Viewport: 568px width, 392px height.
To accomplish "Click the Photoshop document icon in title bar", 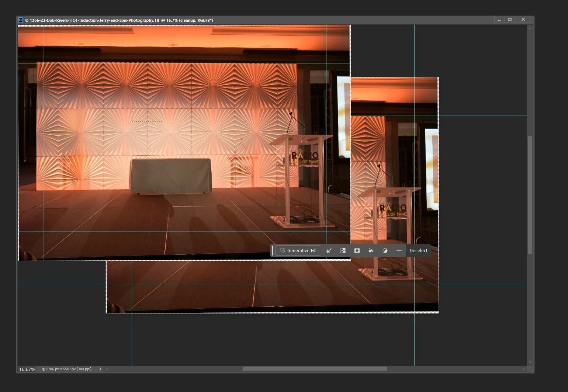I will tap(21, 20).
